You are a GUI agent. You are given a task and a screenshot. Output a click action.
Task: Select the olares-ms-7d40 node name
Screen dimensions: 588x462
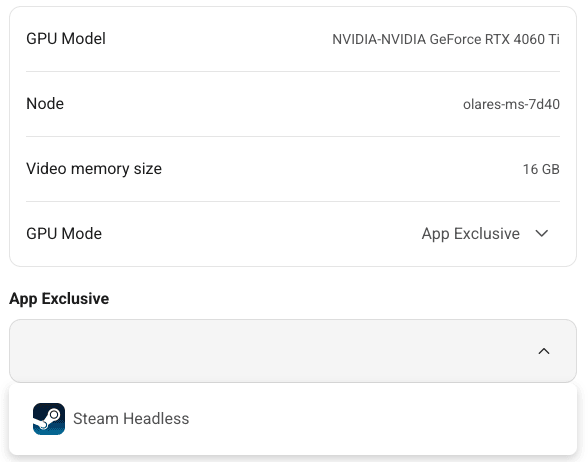[512, 104]
